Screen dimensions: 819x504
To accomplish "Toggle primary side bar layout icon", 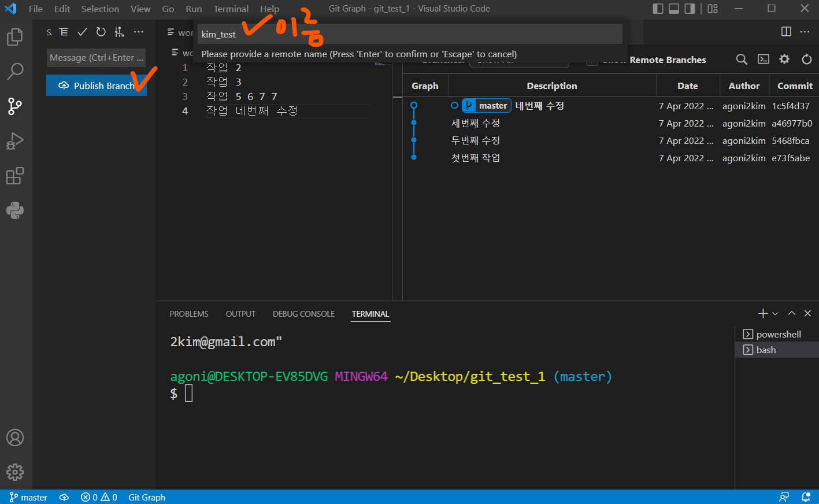I will pos(658,9).
